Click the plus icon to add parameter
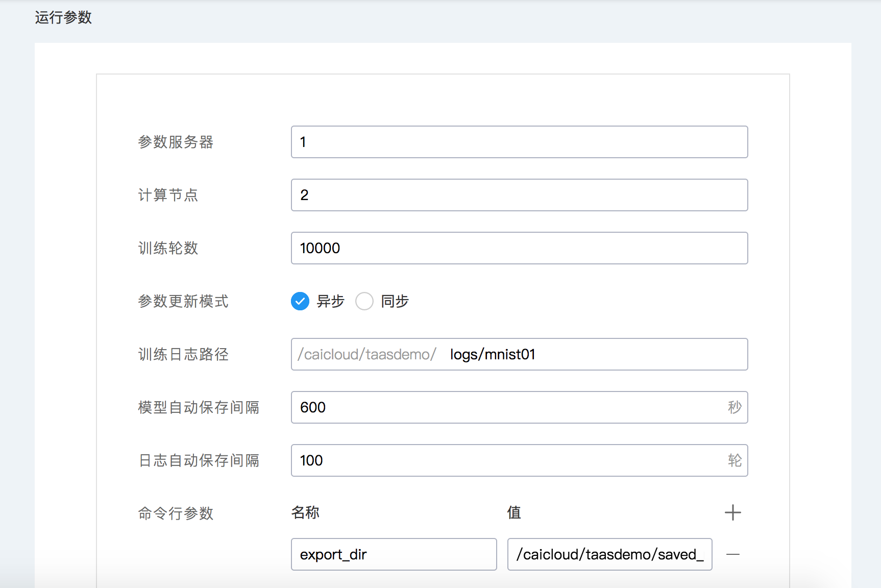Viewport: 881px width, 588px height. pyautogui.click(x=732, y=512)
